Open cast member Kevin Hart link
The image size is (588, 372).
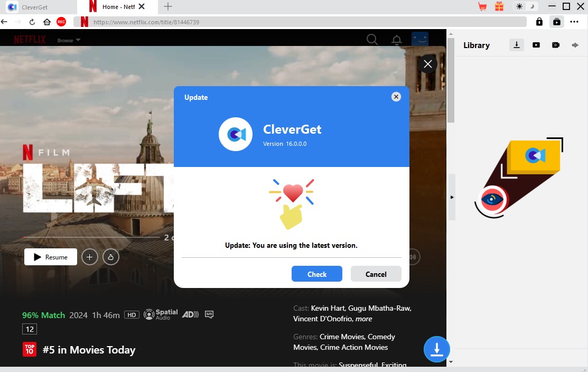pyautogui.click(x=328, y=308)
